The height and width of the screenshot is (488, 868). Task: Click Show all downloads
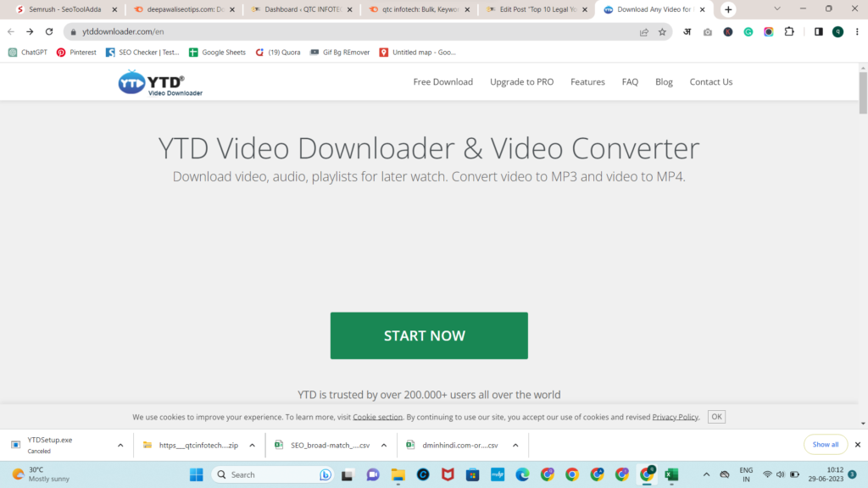[x=826, y=444]
